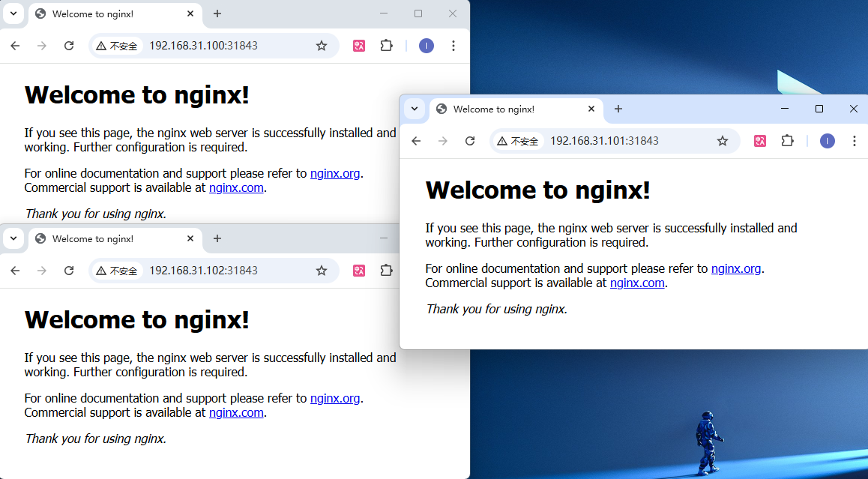Add a new tab in 192.168.31.101 window

[618, 109]
